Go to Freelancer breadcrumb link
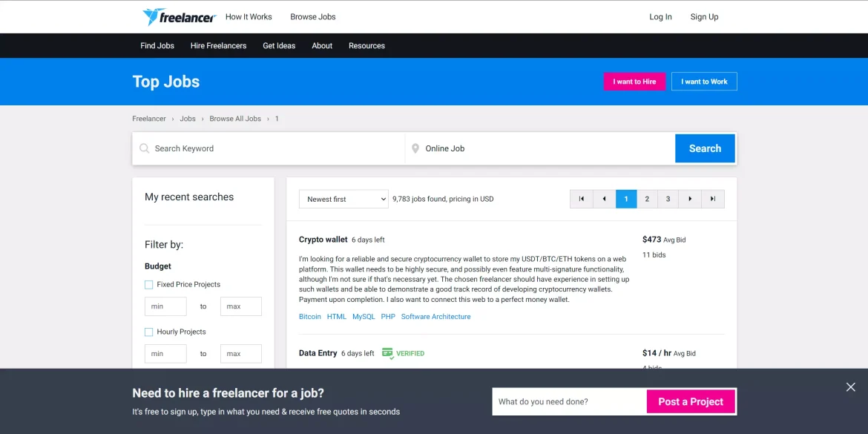868x434 pixels. (149, 119)
